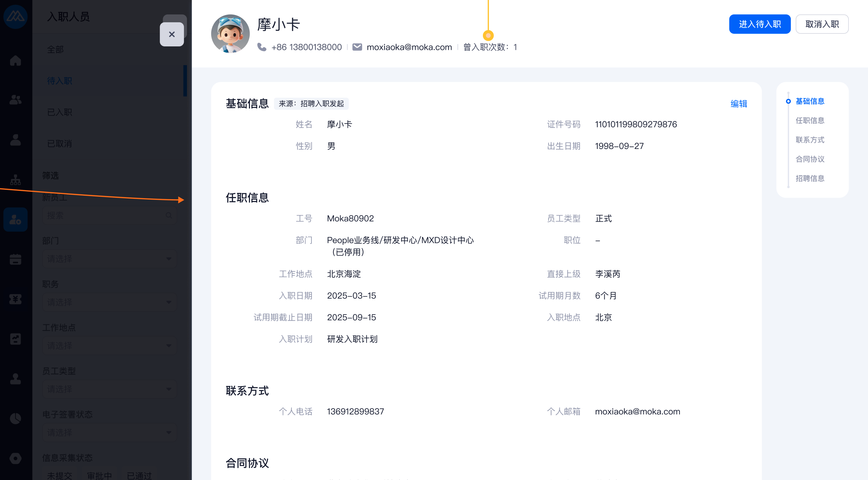Click the yen payroll sidebar icon
The height and width of the screenshot is (480, 868).
(x=15, y=299)
